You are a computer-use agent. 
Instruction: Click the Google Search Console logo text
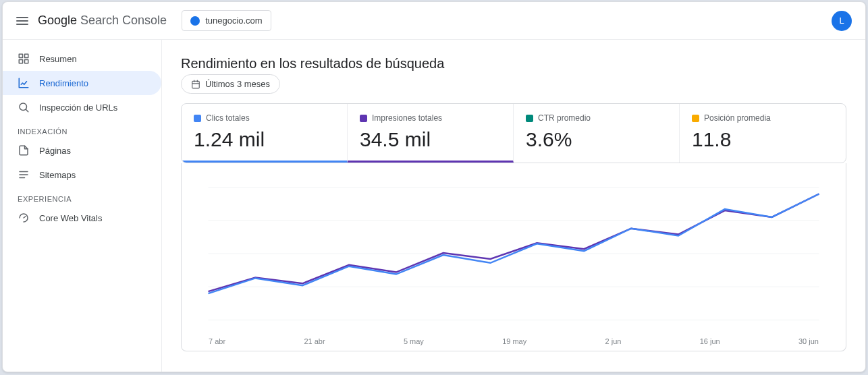102,21
